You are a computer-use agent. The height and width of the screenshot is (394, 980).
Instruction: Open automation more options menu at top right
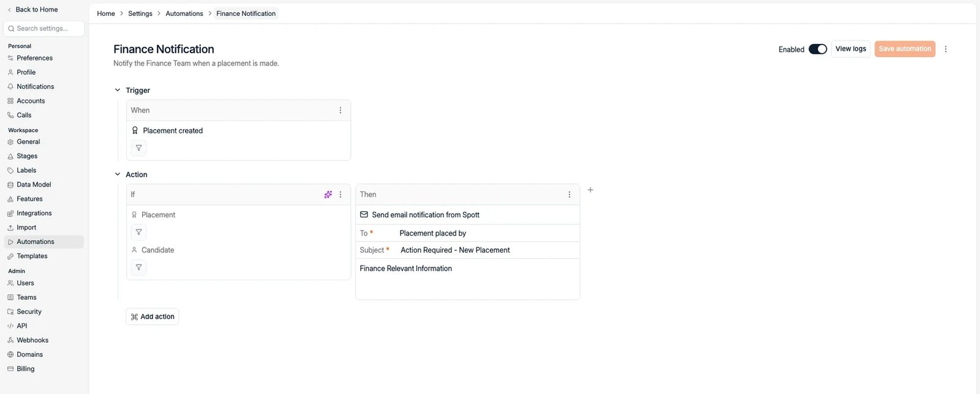[x=946, y=49]
